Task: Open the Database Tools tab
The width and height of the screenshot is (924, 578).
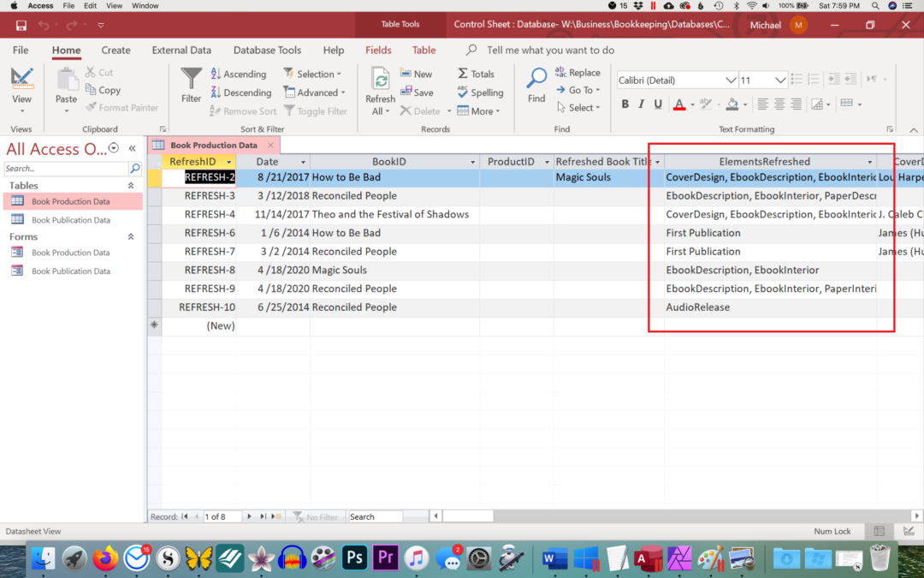Action: tap(267, 51)
